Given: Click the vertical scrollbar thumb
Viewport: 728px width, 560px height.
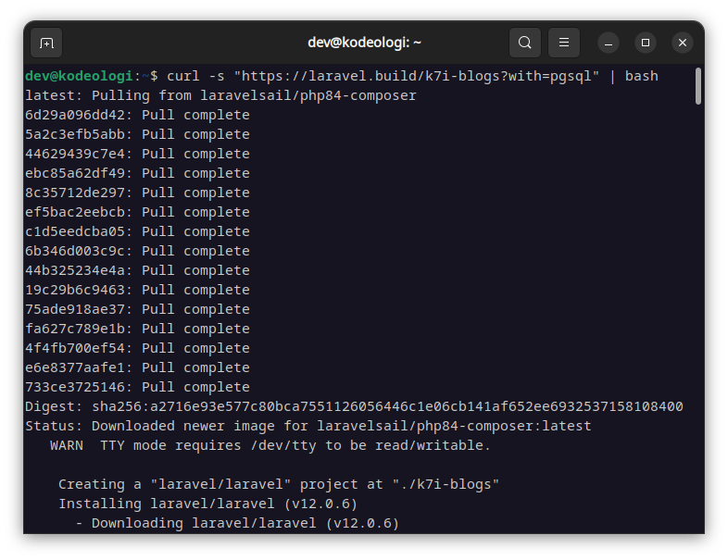Looking at the screenshot, I should tap(697, 86).
